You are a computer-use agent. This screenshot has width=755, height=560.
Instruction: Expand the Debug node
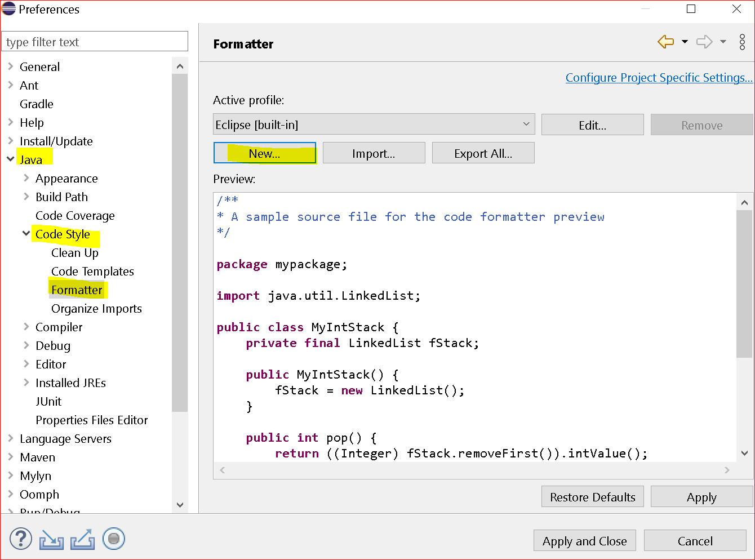[x=26, y=345]
